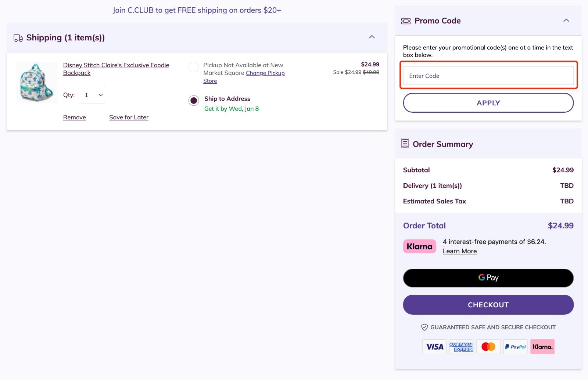Collapse the Promo Code panel

tap(566, 21)
